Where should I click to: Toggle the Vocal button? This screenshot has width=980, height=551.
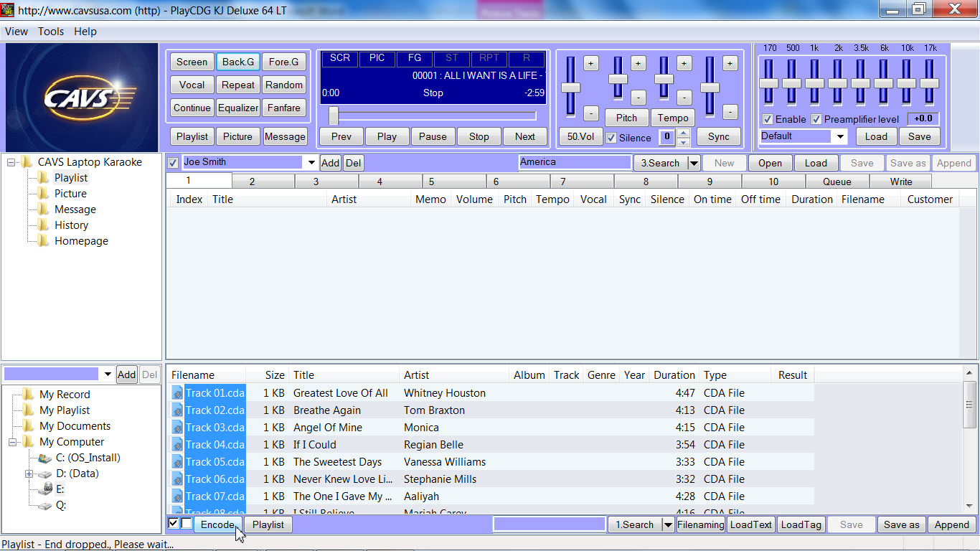[192, 85]
